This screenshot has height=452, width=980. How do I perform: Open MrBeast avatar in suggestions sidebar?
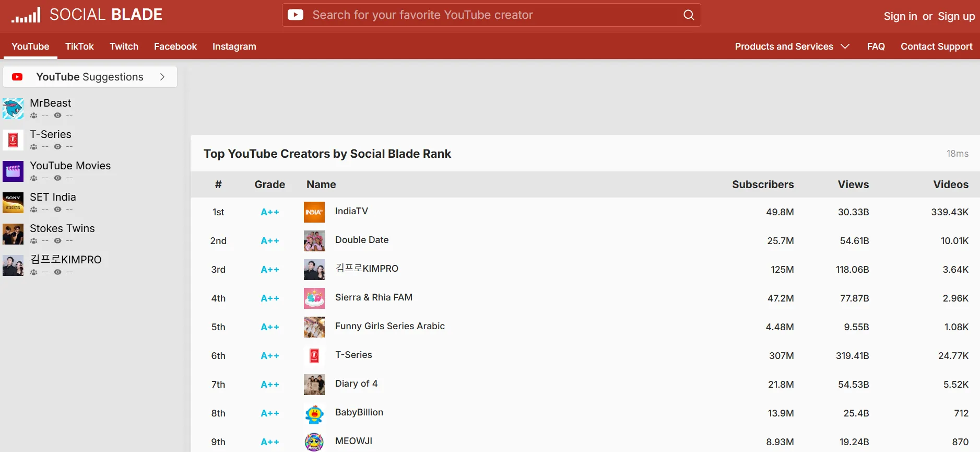tap(13, 109)
